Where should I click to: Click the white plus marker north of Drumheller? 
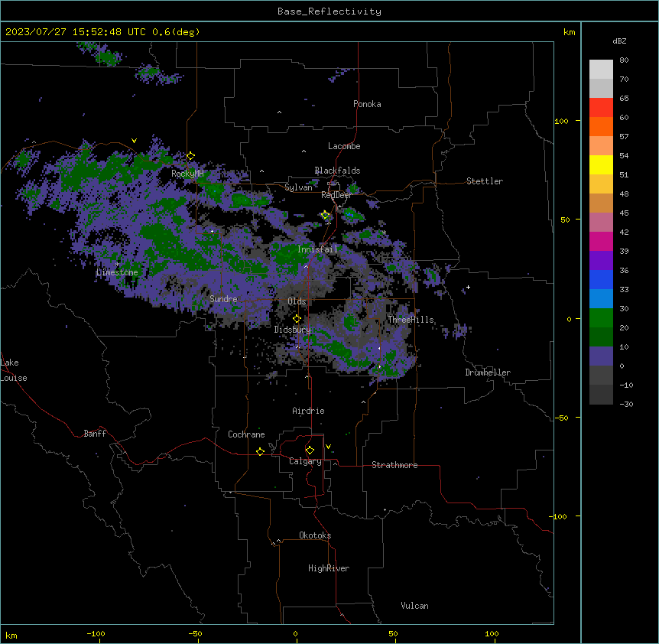click(468, 287)
